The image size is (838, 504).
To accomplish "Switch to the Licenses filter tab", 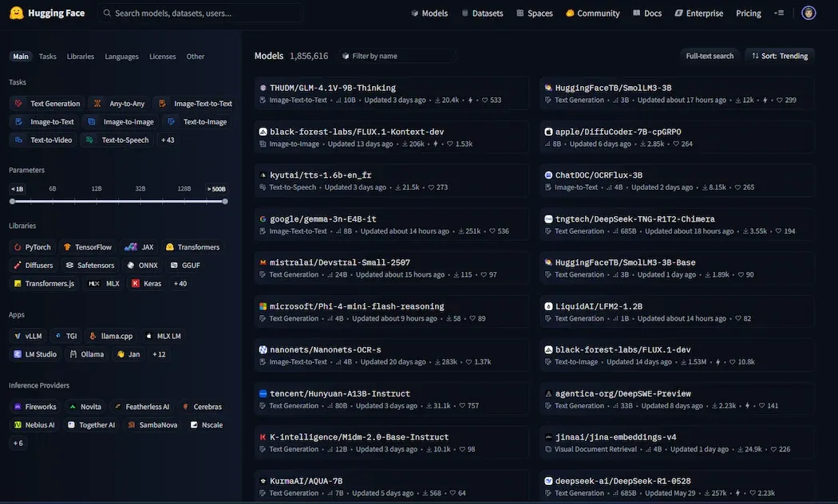I will (x=163, y=57).
